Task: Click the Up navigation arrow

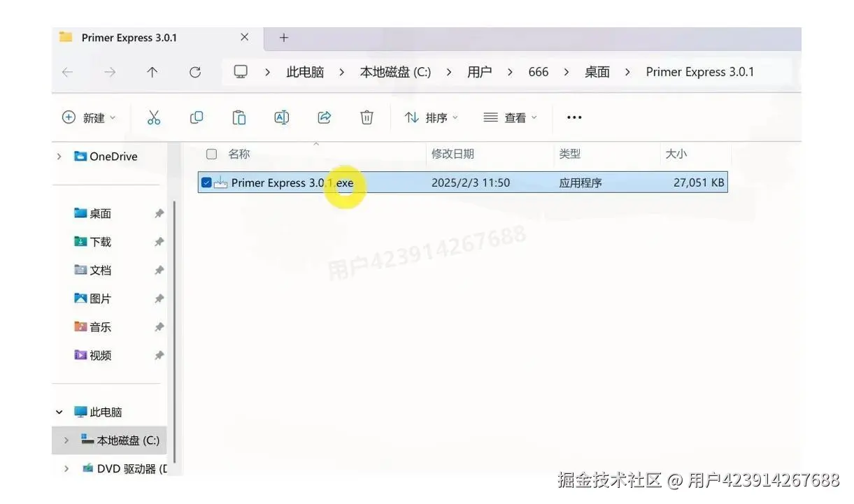Action: click(x=152, y=71)
